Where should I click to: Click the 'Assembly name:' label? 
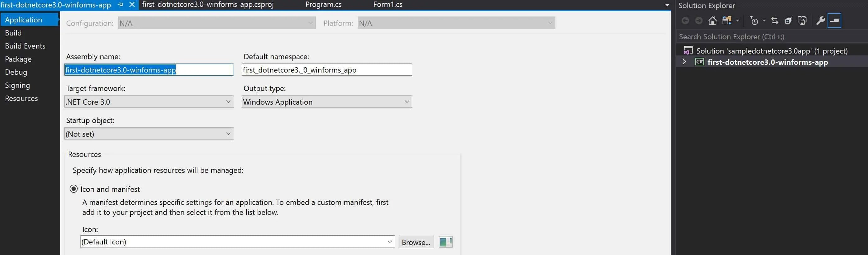pyautogui.click(x=93, y=56)
